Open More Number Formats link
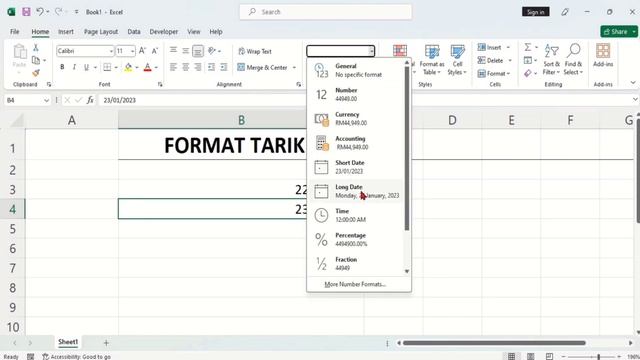This screenshot has width=640, height=360. [355, 284]
